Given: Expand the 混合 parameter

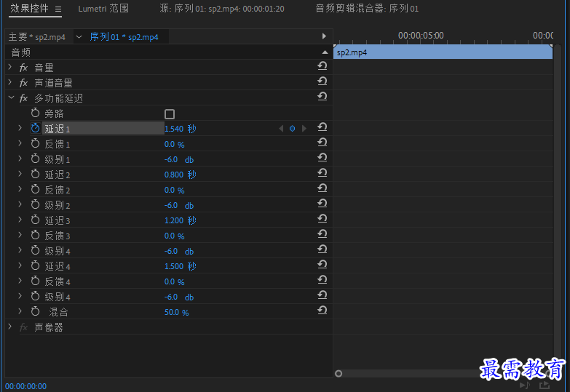Looking at the screenshot, I should tap(20, 311).
